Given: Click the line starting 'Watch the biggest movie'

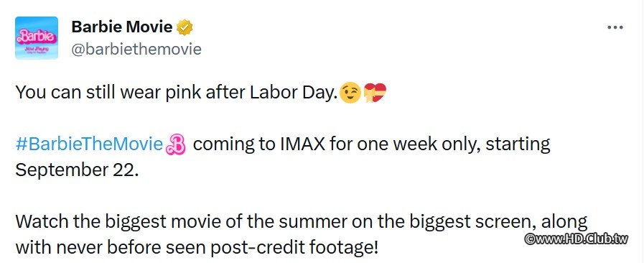Looking at the screenshot, I should pyautogui.click(x=301, y=222).
